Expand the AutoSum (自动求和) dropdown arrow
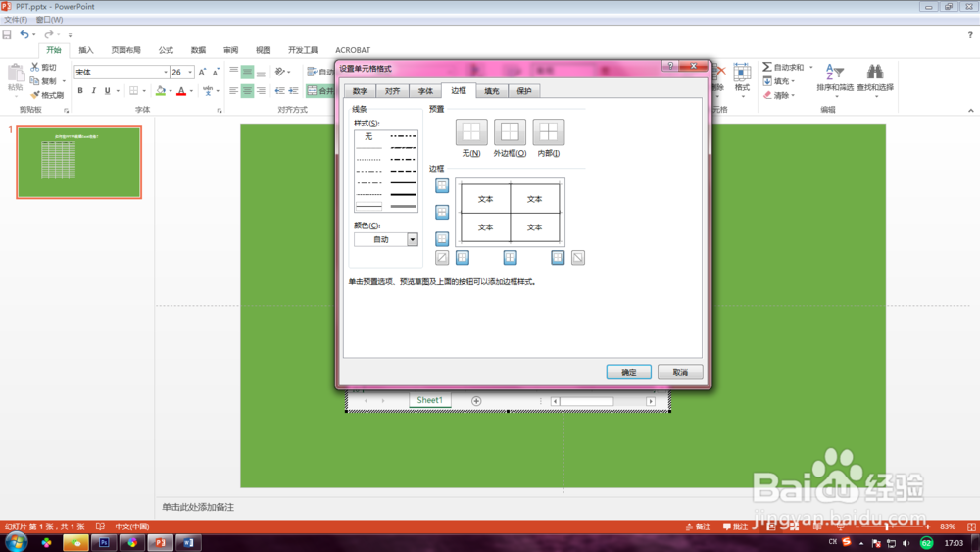Viewport: 980px width, 552px height. tap(810, 67)
